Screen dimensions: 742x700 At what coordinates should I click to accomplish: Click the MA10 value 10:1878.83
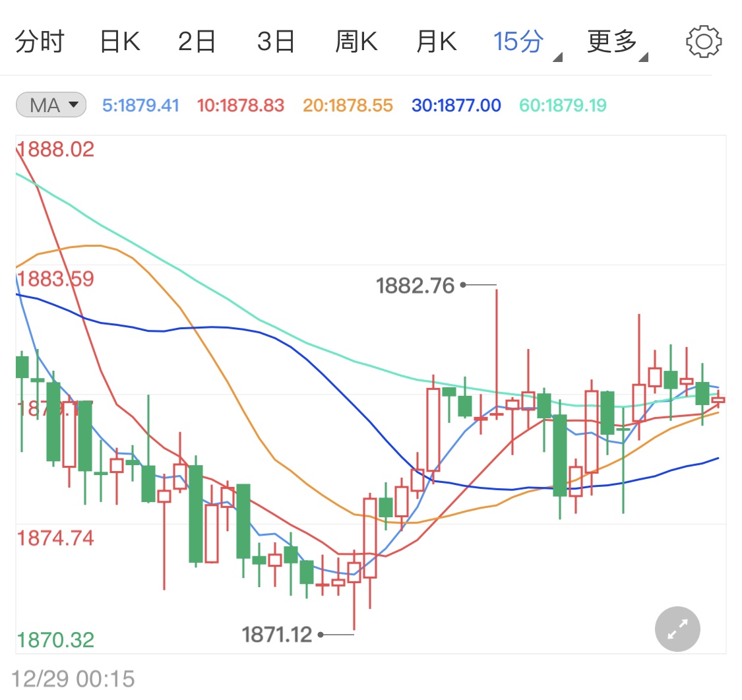click(240, 105)
